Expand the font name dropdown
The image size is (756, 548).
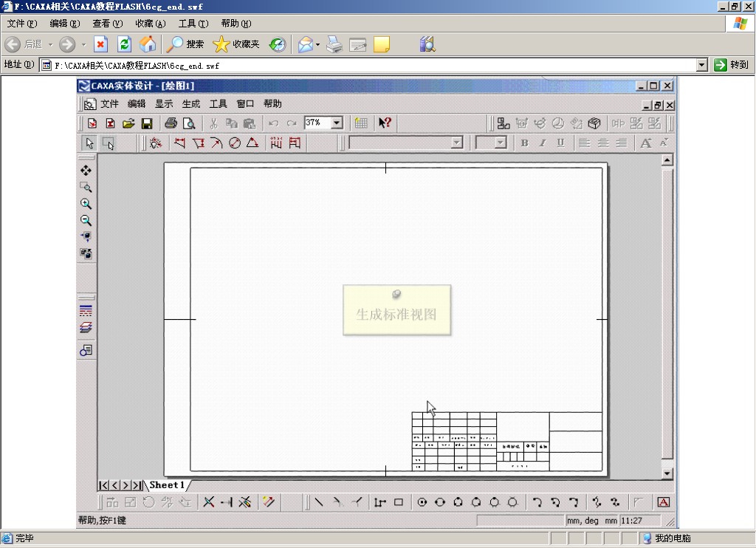456,143
